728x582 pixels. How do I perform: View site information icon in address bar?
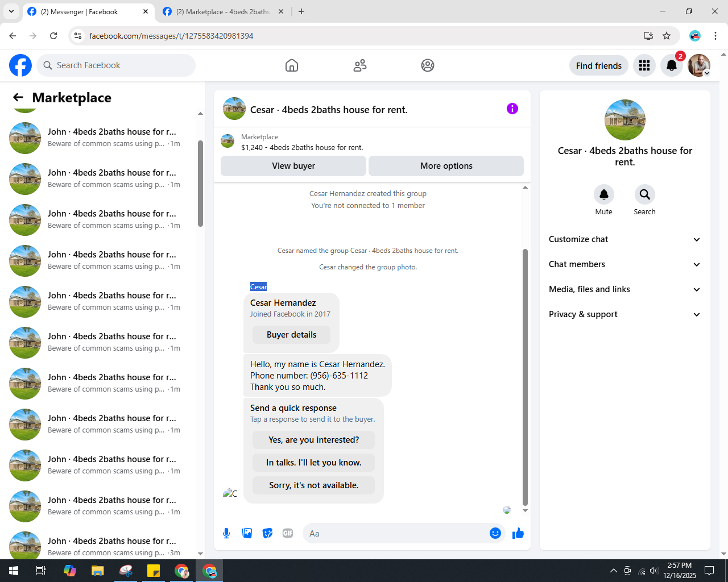pyautogui.click(x=78, y=36)
